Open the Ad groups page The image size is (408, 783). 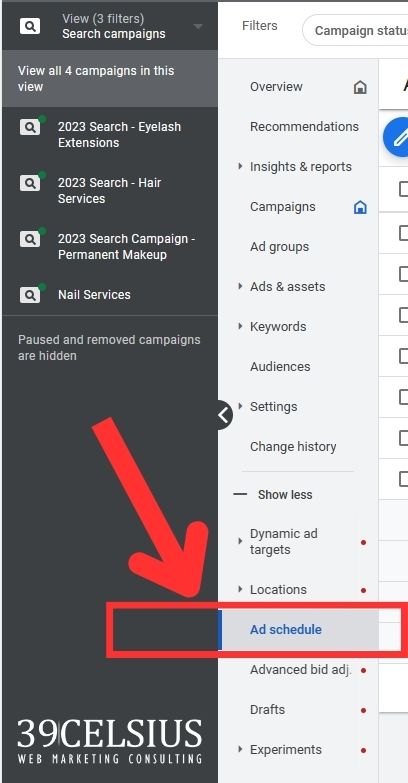pyautogui.click(x=279, y=247)
